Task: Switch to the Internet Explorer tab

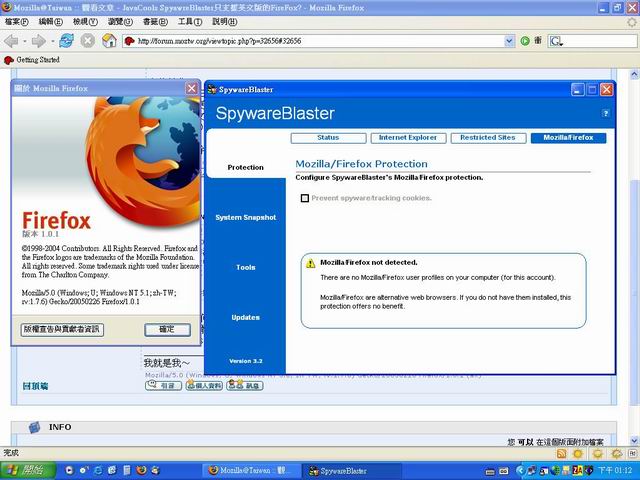Action: coord(408,138)
